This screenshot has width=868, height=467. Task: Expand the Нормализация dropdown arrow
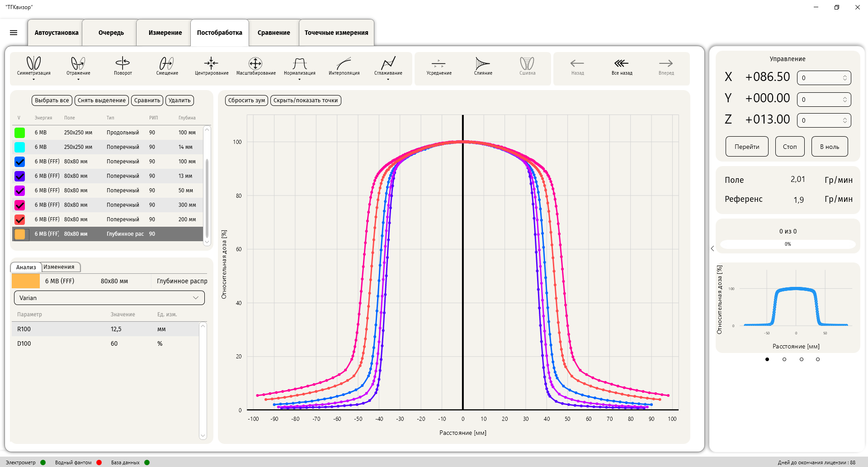[299, 80]
